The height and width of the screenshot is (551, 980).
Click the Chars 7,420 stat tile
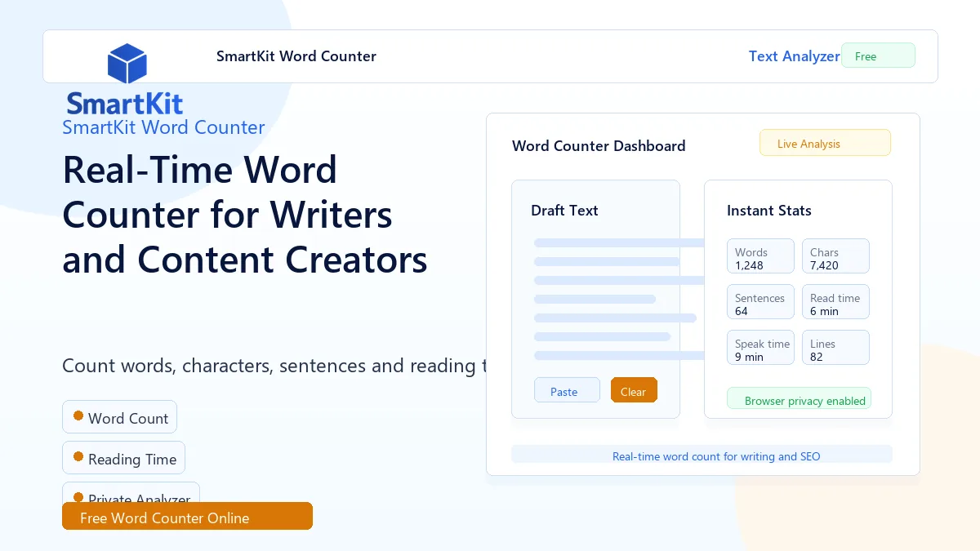click(835, 256)
